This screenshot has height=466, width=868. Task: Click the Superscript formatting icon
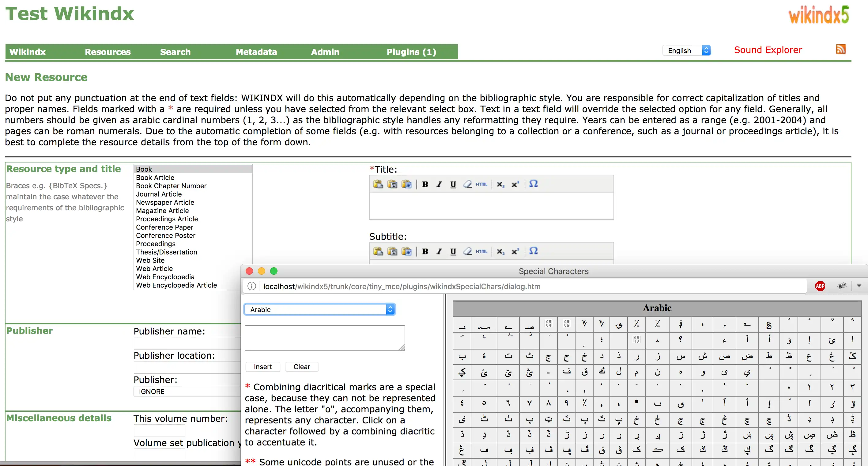pyautogui.click(x=515, y=185)
